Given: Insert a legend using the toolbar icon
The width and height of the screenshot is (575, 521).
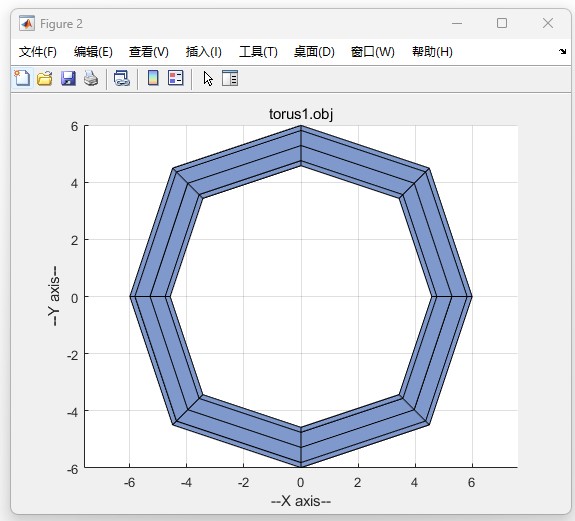Looking at the screenshot, I should coord(176,78).
